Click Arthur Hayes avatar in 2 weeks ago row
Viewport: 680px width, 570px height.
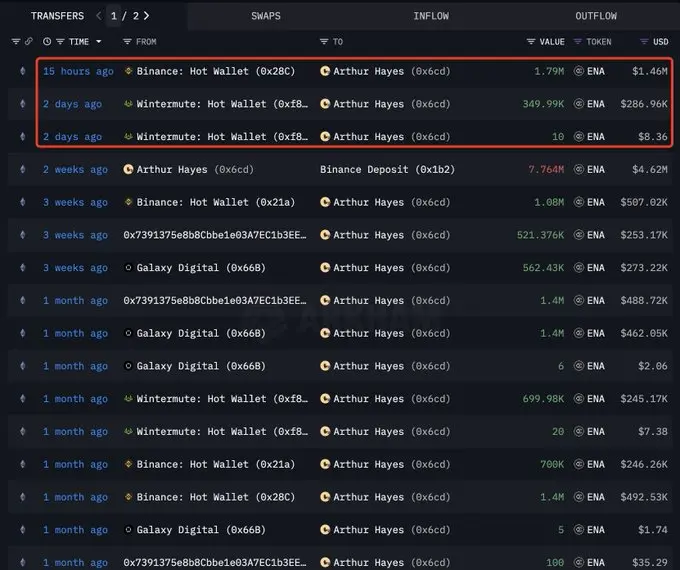tap(128, 169)
